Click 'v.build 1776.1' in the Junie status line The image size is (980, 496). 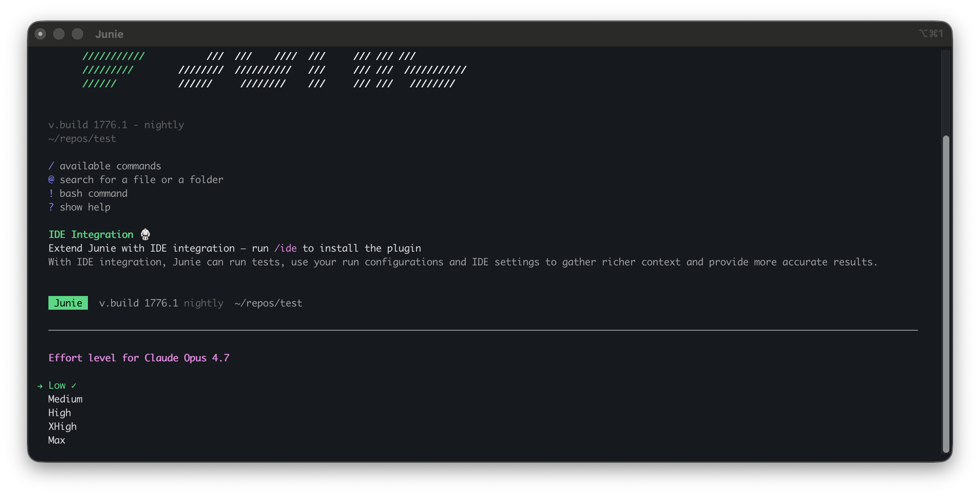(x=139, y=303)
